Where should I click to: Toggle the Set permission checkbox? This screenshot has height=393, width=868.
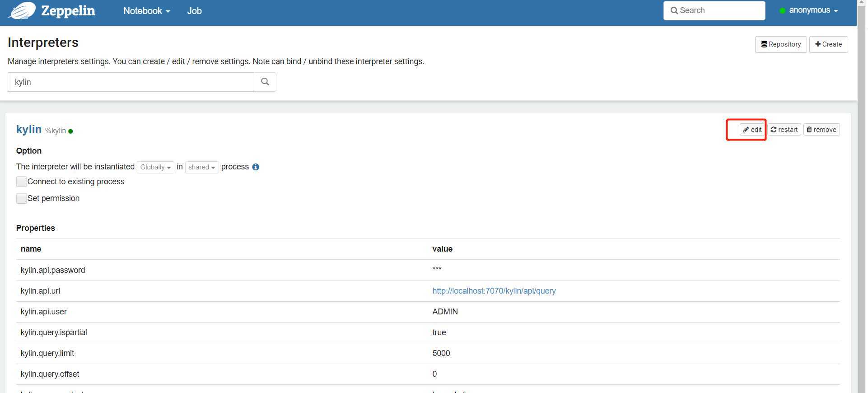point(22,198)
